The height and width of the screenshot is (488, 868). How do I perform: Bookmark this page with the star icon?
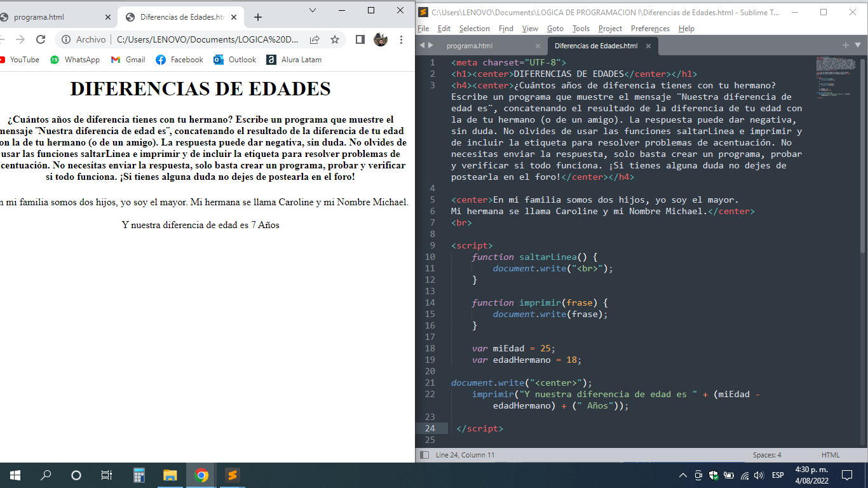coord(335,39)
